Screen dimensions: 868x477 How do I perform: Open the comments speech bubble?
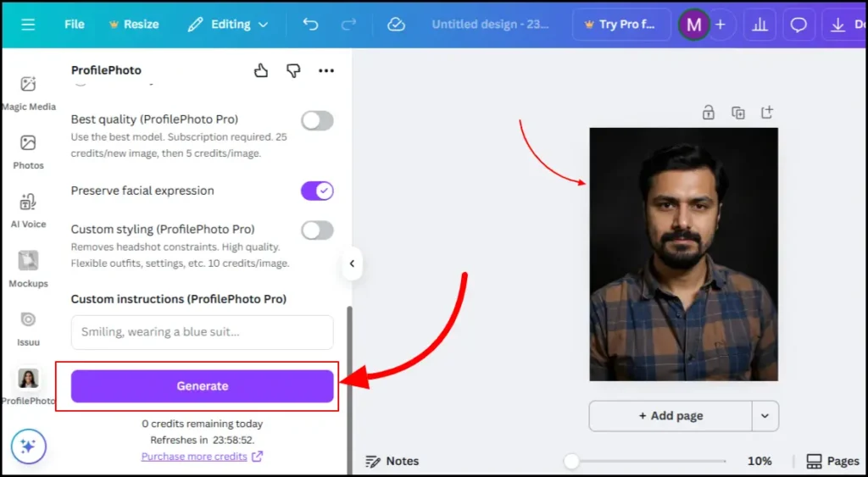pos(798,25)
